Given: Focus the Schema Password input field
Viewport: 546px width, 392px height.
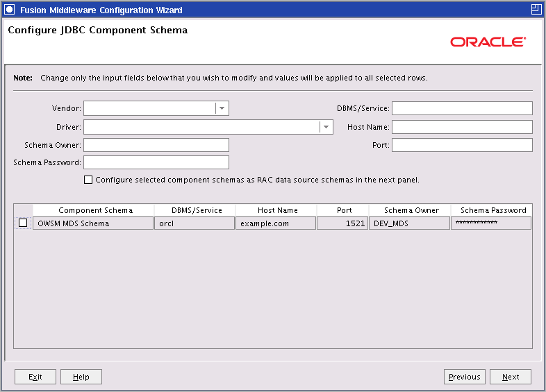Looking at the screenshot, I should tap(156, 162).
